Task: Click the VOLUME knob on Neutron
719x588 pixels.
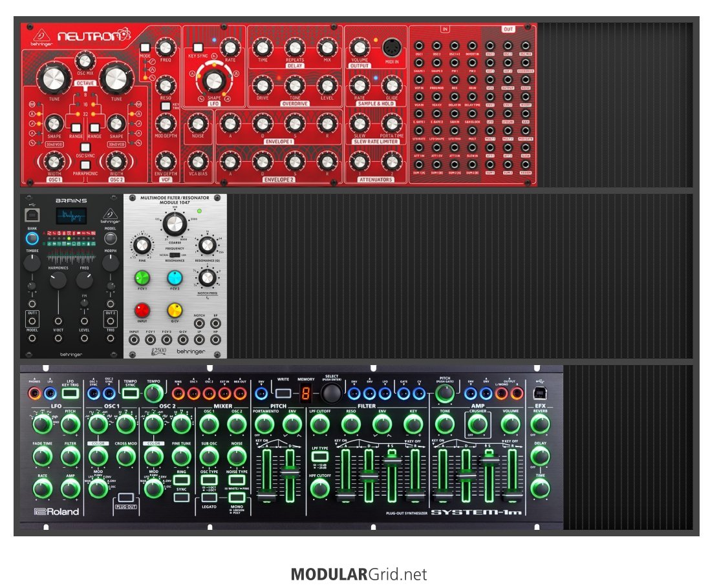Action: pos(359,47)
